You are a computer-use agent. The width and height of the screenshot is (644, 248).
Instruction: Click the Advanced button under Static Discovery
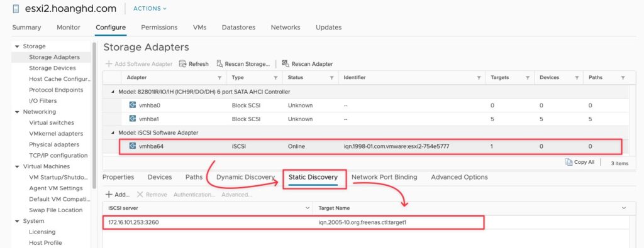(236, 194)
